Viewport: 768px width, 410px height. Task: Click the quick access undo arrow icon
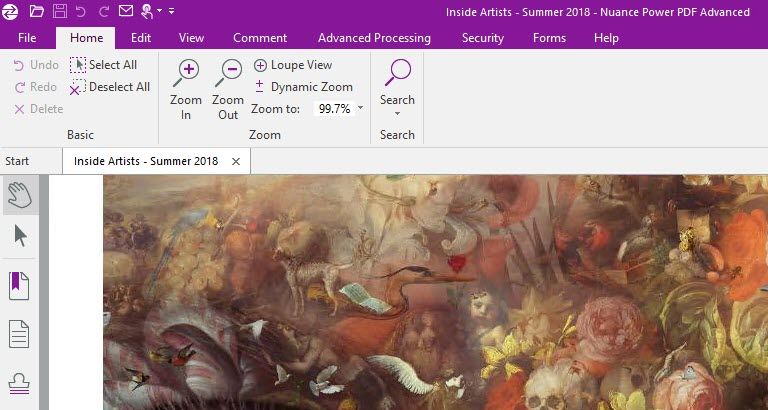[x=81, y=11]
